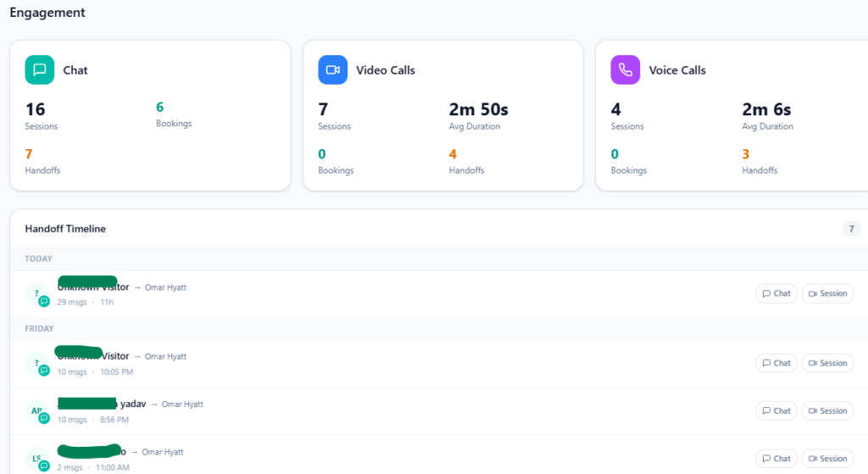Open Chat for the 10:05 PM handoff
The width and height of the screenshot is (868, 474).
coord(776,363)
